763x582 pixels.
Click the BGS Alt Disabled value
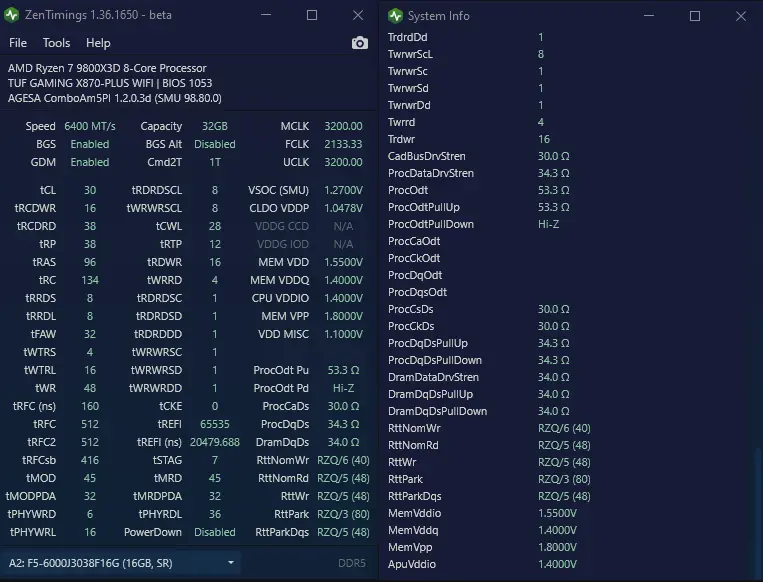click(x=215, y=144)
